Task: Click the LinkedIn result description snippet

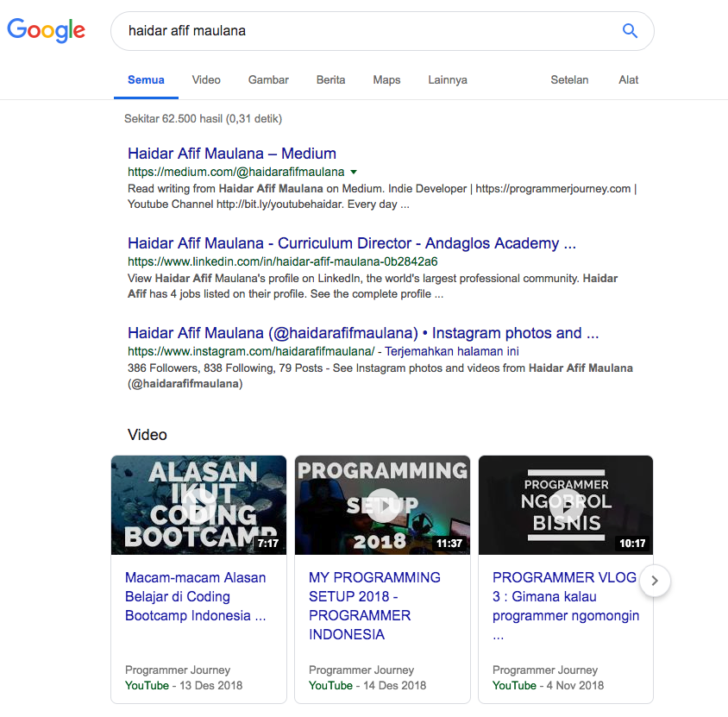Action: (x=373, y=286)
